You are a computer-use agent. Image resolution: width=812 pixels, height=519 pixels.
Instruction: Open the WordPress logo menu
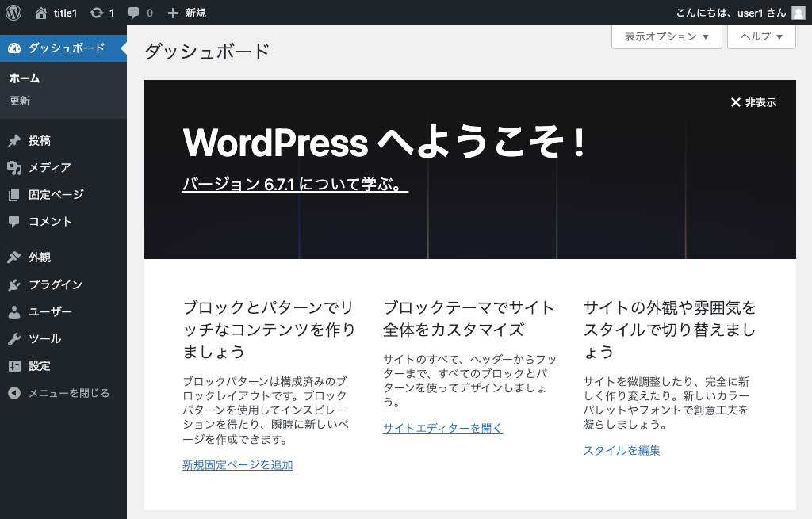(13, 13)
